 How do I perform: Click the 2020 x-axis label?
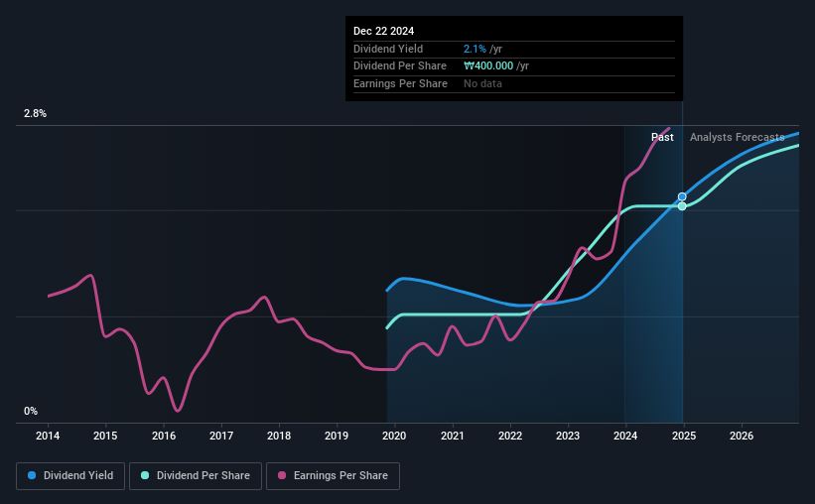(394, 436)
